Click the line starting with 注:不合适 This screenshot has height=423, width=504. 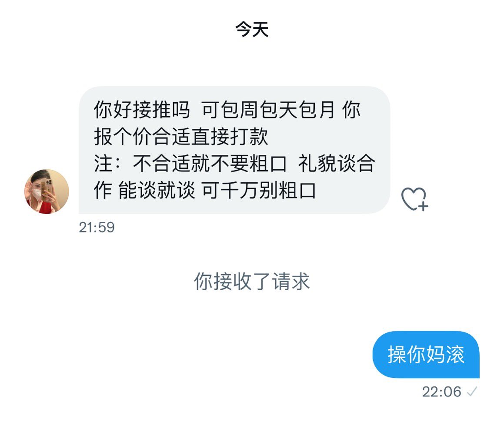235,163
